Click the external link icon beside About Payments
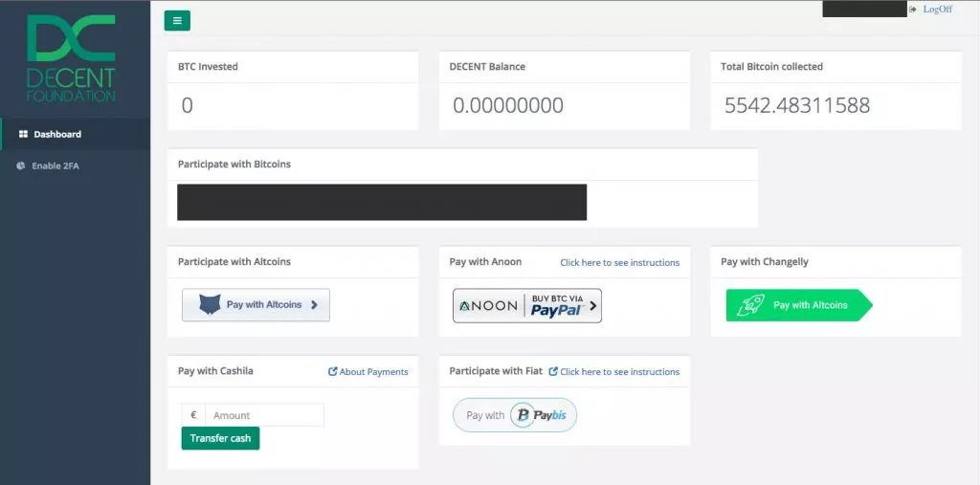This screenshot has height=485, width=980. click(332, 372)
